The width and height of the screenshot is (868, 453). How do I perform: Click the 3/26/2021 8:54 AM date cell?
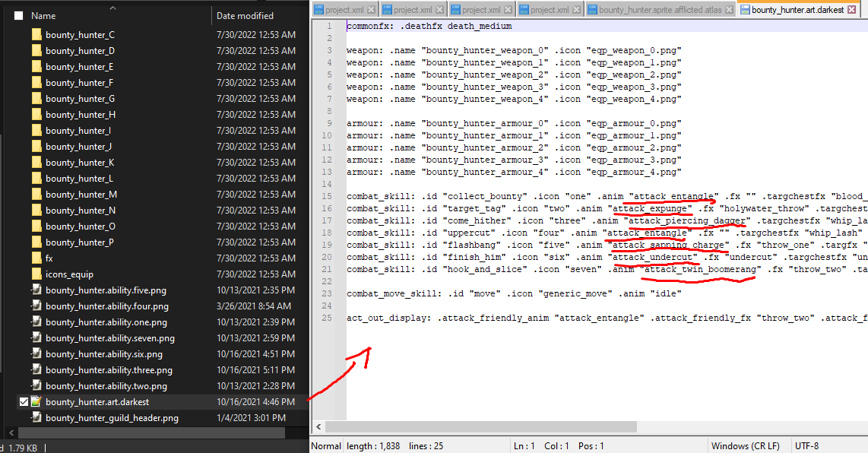click(254, 306)
